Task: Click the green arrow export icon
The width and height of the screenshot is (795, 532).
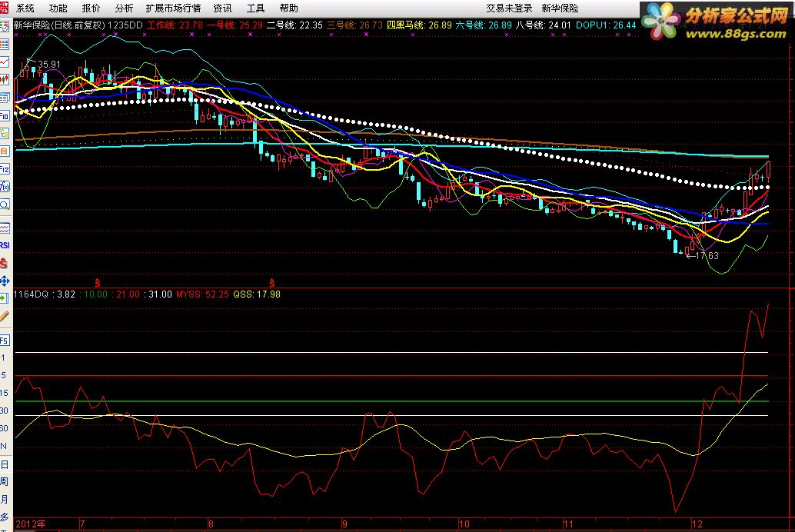Action: pos(5,299)
